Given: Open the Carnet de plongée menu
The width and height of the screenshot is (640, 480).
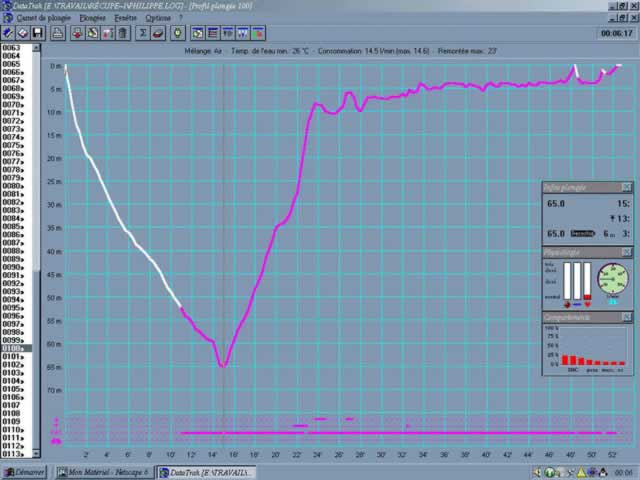Looking at the screenshot, I should click(44, 18).
